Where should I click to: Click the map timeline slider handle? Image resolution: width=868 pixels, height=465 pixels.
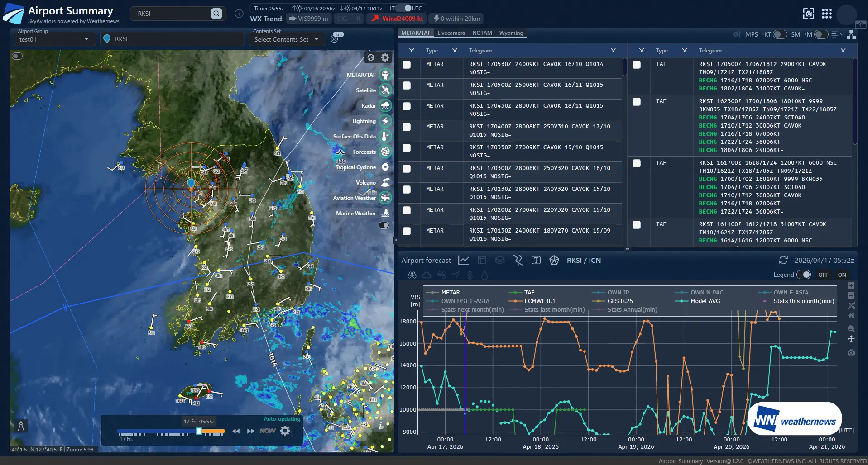point(199,432)
